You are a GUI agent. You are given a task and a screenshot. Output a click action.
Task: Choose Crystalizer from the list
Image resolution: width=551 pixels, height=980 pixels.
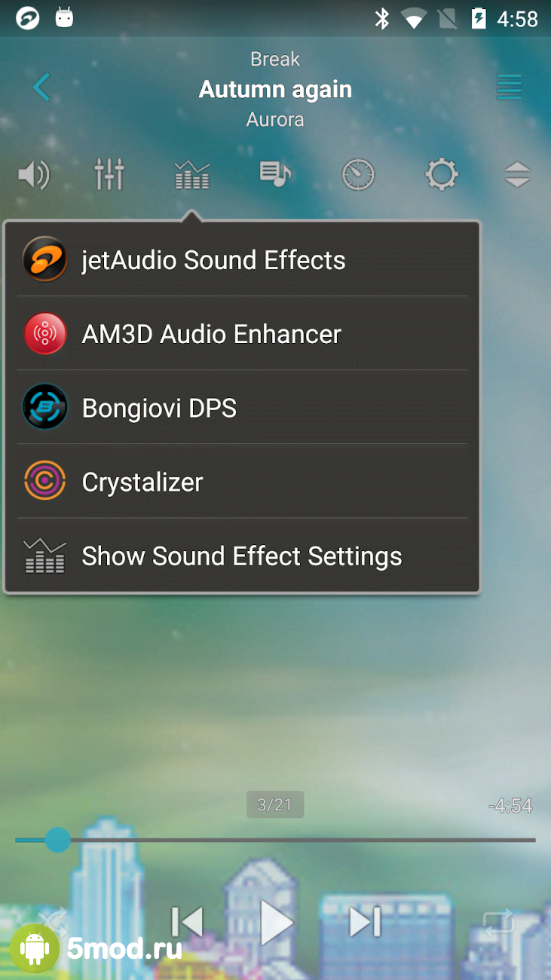point(242,482)
